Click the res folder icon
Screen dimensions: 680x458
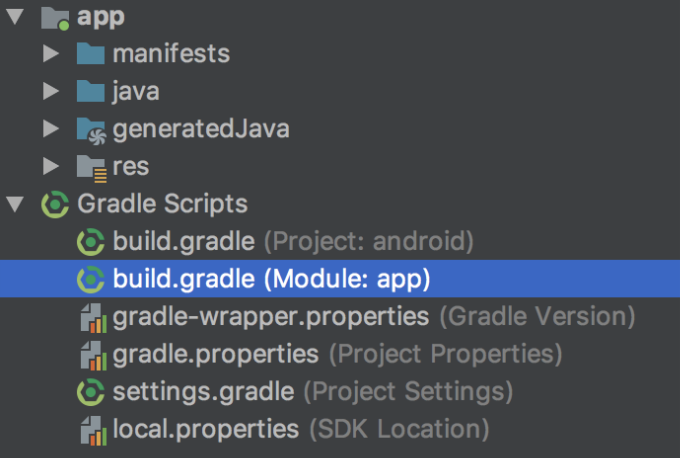(91, 167)
